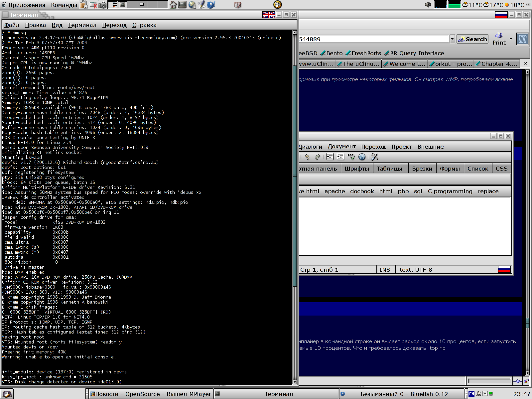
Task: Switch to the Таблицы tab in Bluefish
Action: coord(389,169)
